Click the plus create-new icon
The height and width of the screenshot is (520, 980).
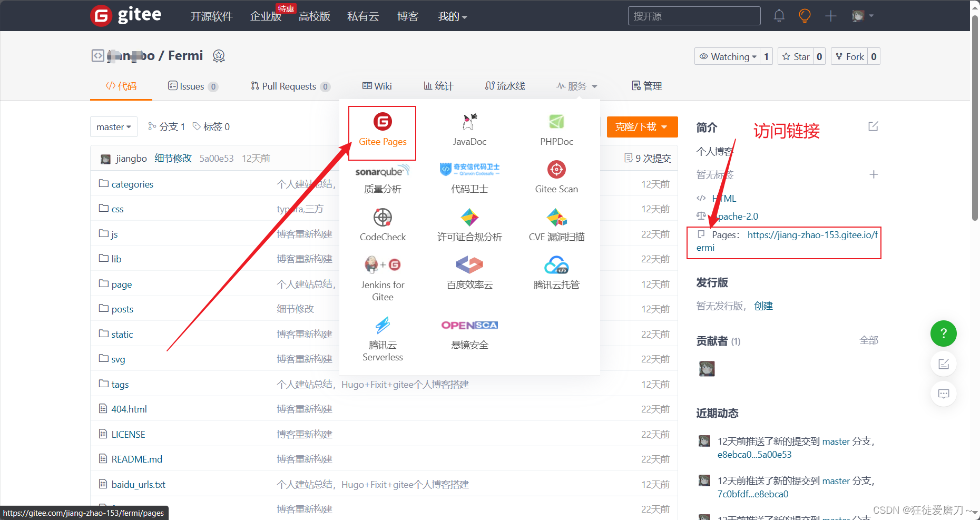831,16
